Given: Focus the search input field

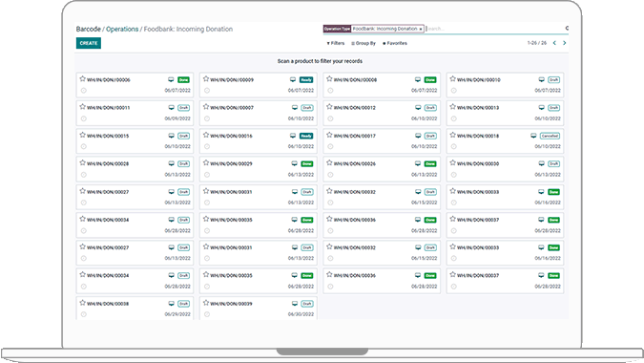Looking at the screenshot, I should 493,29.
